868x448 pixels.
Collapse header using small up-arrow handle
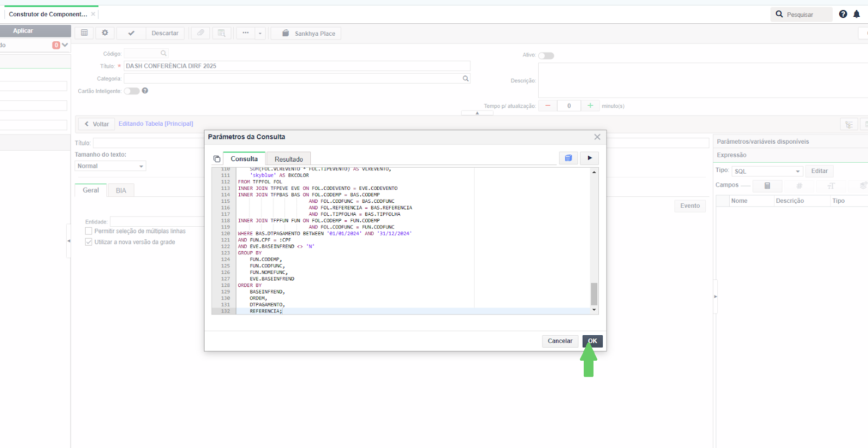point(477,113)
